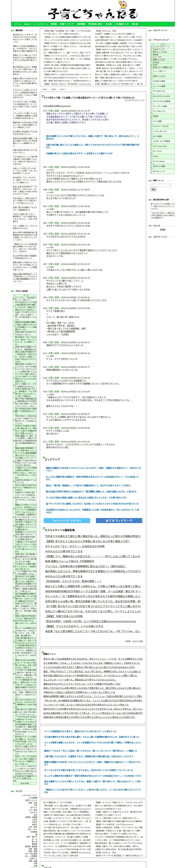This screenshot has width=186, height=868.
Task: Open recommended article 【疑問】ありがとうごめんなさい
Action: click(87, 541)
